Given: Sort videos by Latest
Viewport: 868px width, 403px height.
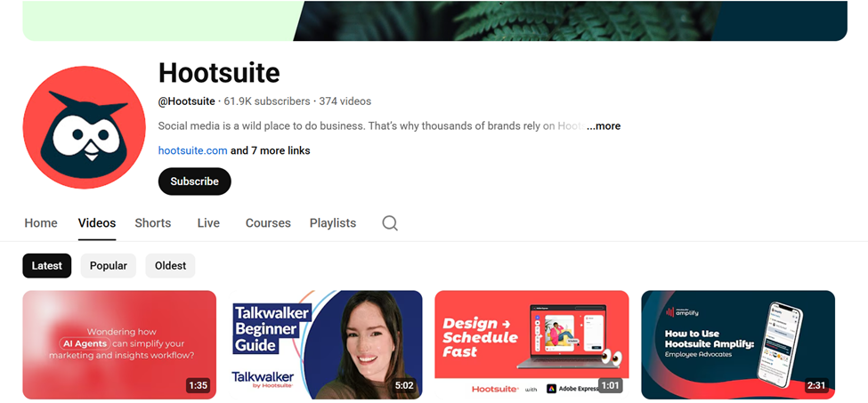Looking at the screenshot, I should coord(47,266).
